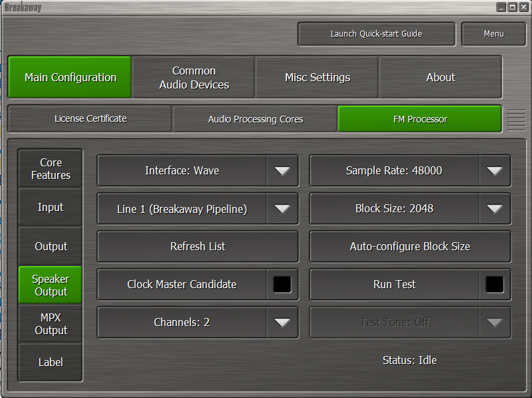Open the Channels: 2 dropdown arrow
The width and height of the screenshot is (532, 398).
tap(282, 322)
